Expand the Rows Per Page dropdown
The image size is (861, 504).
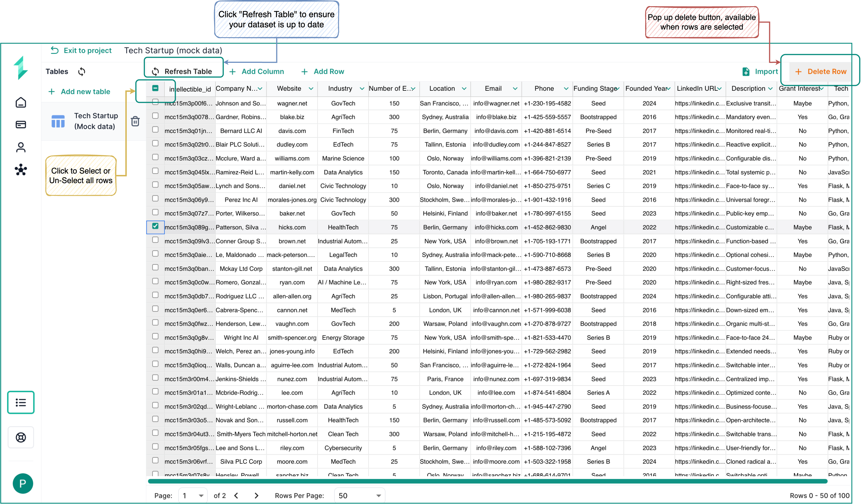pyautogui.click(x=359, y=496)
